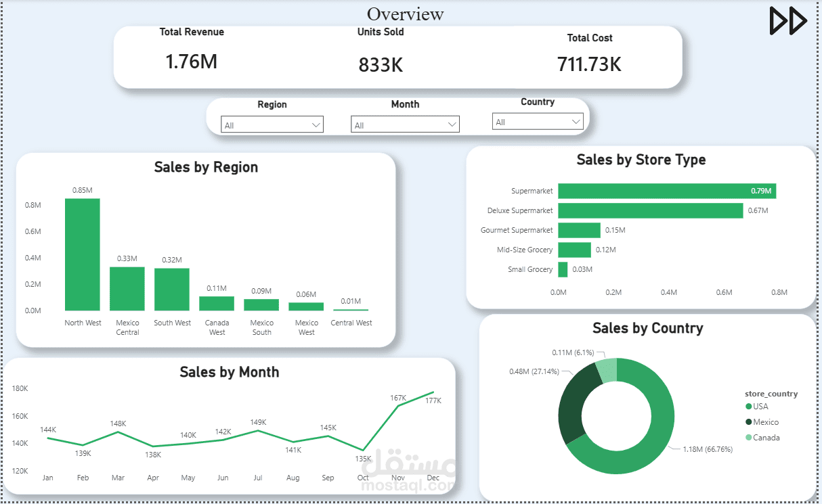Select the Gourmet Supermarket bar

tap(580, 230)
